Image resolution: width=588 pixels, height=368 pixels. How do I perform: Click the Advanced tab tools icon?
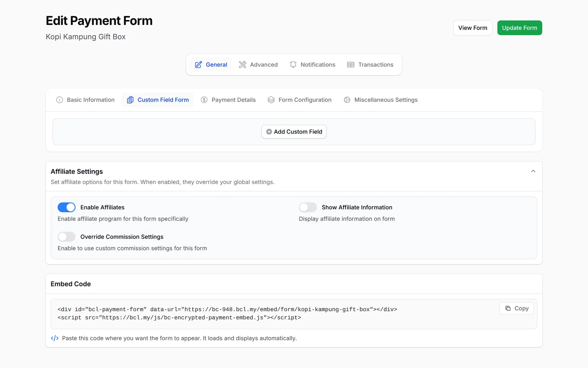243,65
